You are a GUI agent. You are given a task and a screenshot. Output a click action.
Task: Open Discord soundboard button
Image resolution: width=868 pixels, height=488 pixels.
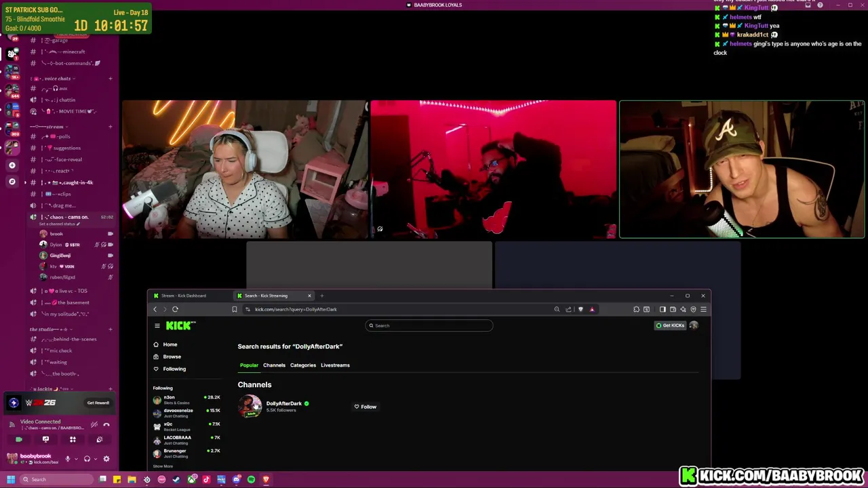pos(100,439)
